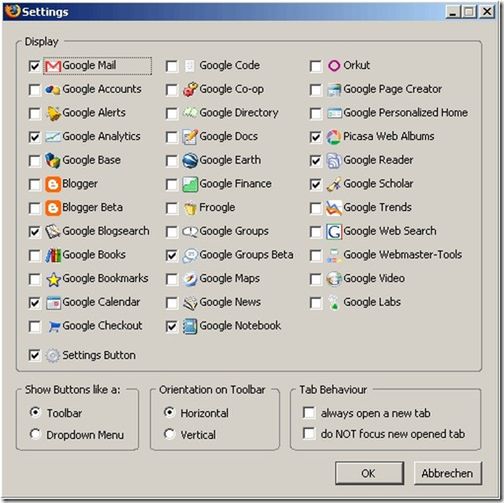Click the Google Bookmarks star icon

[x=53, y=279]
